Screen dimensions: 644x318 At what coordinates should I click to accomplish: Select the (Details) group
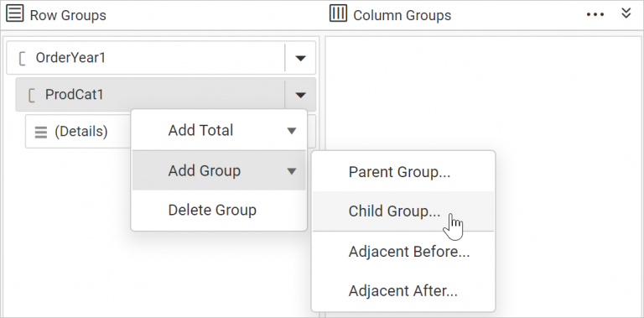pos(78,132)
